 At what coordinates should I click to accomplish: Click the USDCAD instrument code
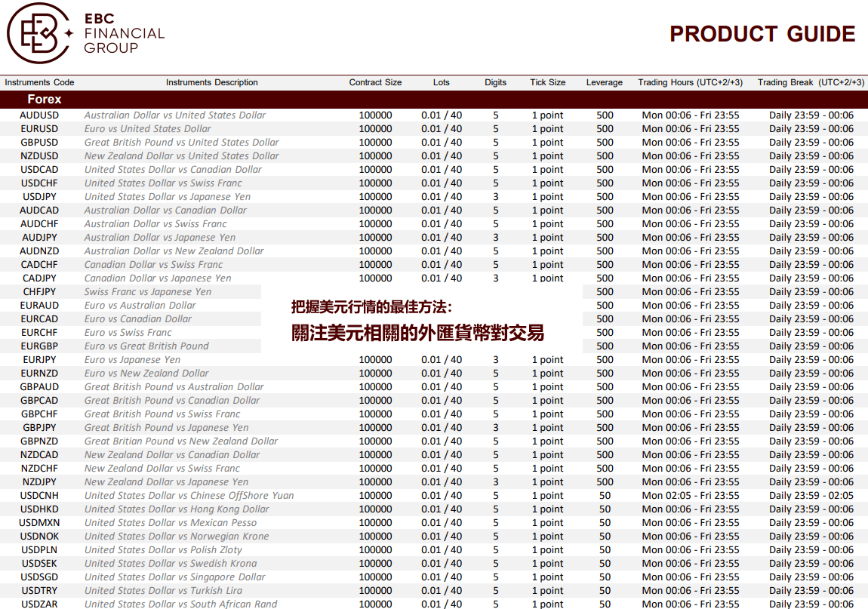click(39, 169)
